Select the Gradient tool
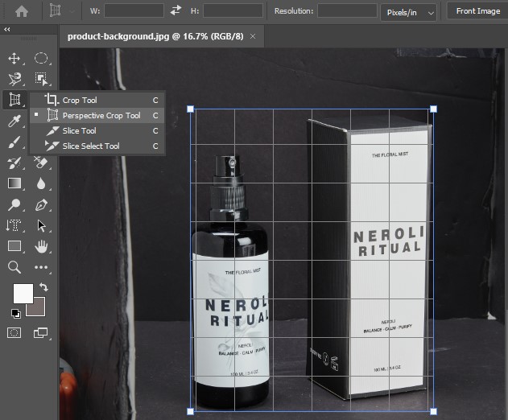The height and width of the screenshot is (420, 508). [14, 183]
